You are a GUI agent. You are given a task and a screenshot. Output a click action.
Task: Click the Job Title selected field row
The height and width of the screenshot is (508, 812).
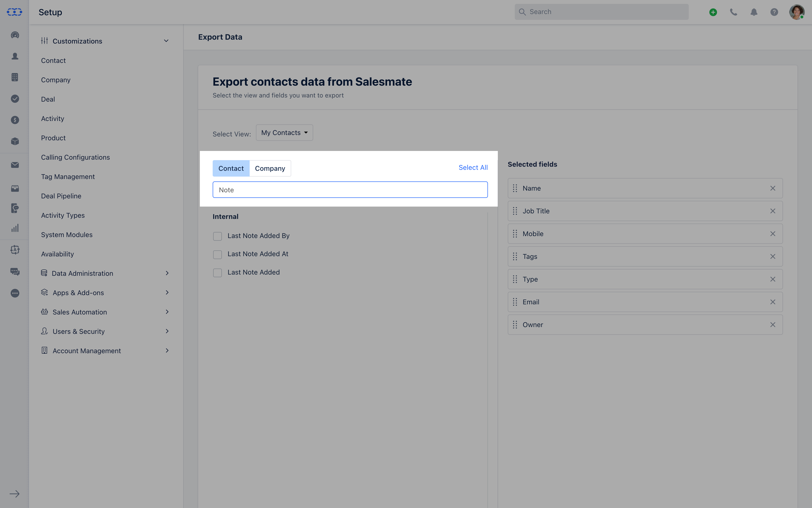click(645, 211)
